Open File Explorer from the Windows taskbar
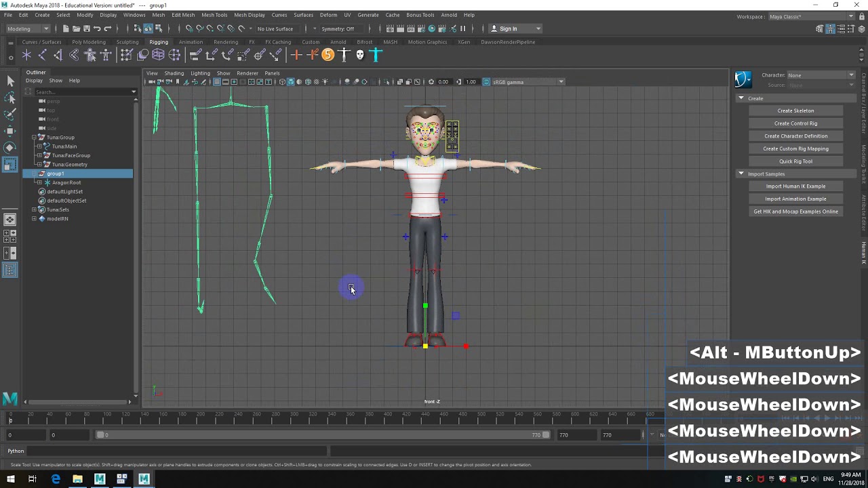Image resolution: width=868 pixels, height=488 pixels. (77, 479)
